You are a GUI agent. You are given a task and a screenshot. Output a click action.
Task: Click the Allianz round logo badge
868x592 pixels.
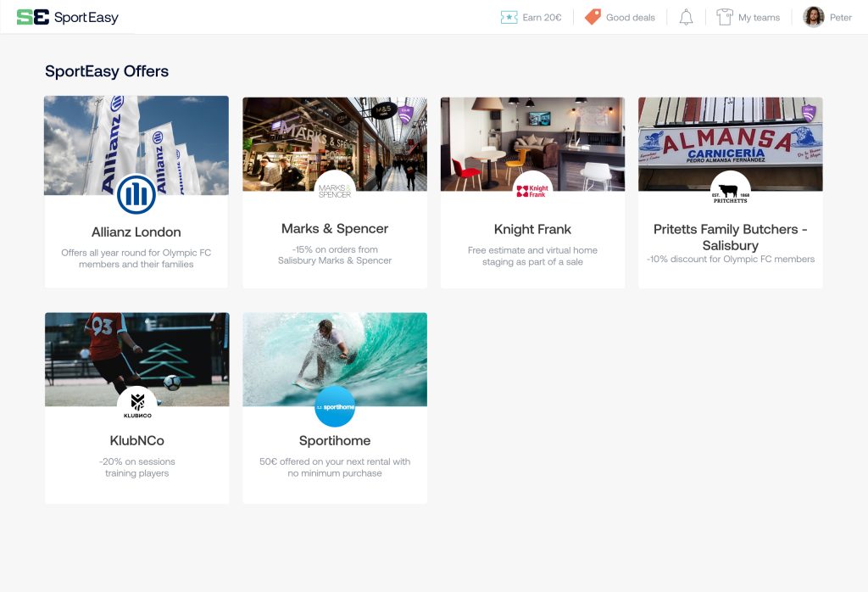pyautogui.click(x=136, y=194)
